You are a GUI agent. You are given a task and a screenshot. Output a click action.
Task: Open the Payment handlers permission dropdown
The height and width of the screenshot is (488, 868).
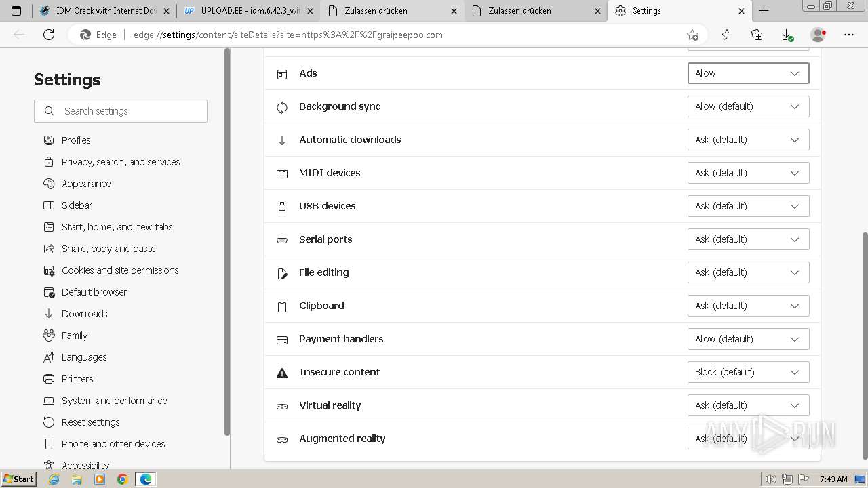[748, 339]
